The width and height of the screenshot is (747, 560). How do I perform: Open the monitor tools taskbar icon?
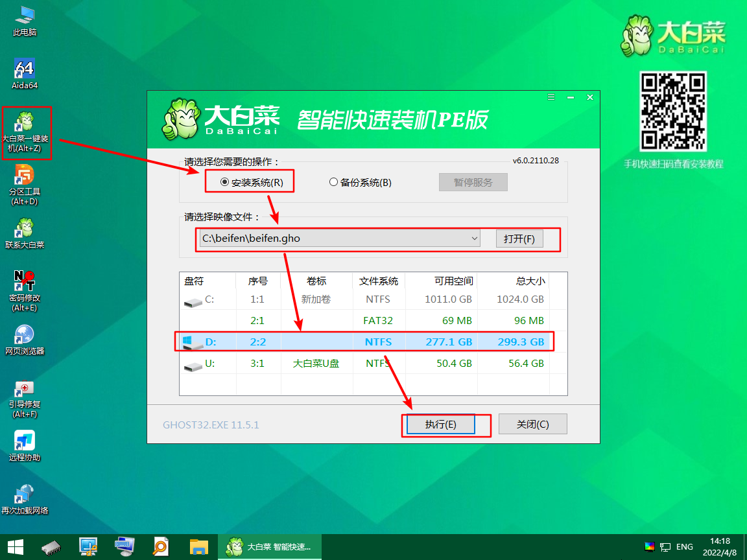point(88,546)
